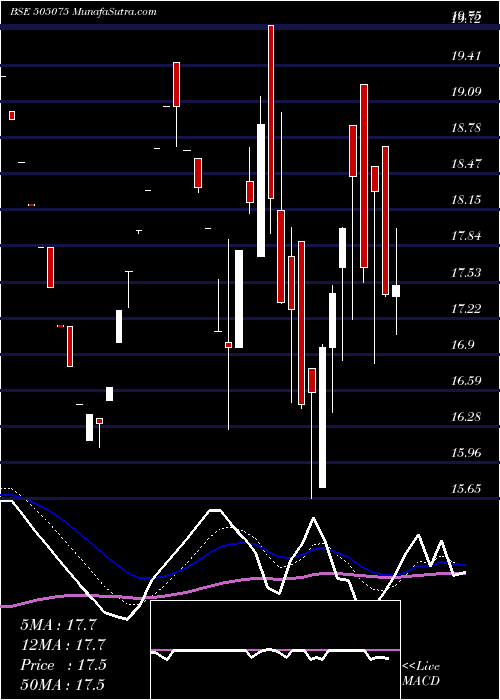Click the 17.53 price axis label
The image size is (500, 700).
467,272
